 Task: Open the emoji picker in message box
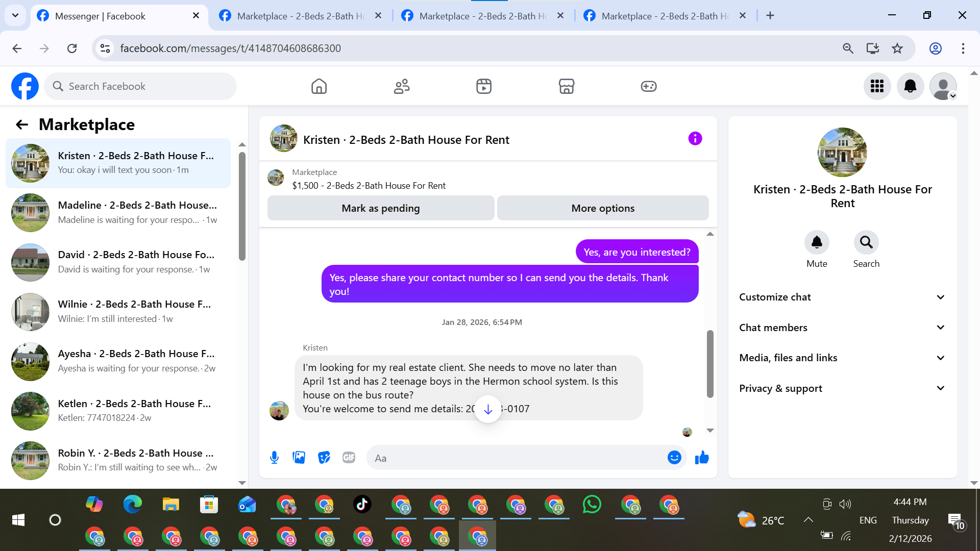coord(674,458)
